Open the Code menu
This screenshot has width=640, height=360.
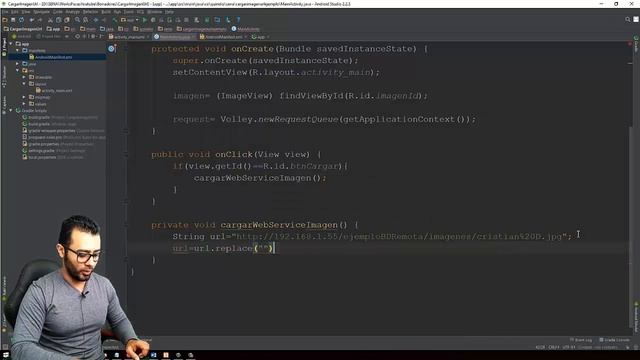pos(58,12)
